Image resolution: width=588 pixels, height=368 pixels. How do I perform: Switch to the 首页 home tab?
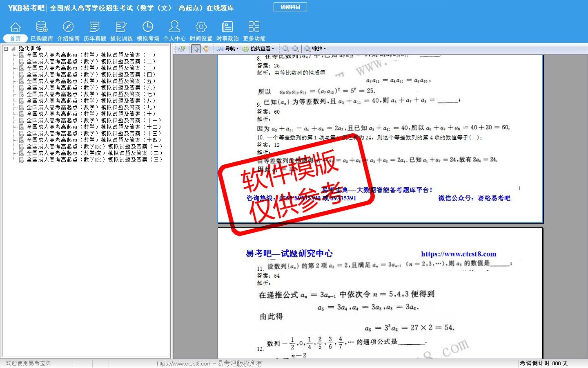pyautogui.click(x=16, y=38)
